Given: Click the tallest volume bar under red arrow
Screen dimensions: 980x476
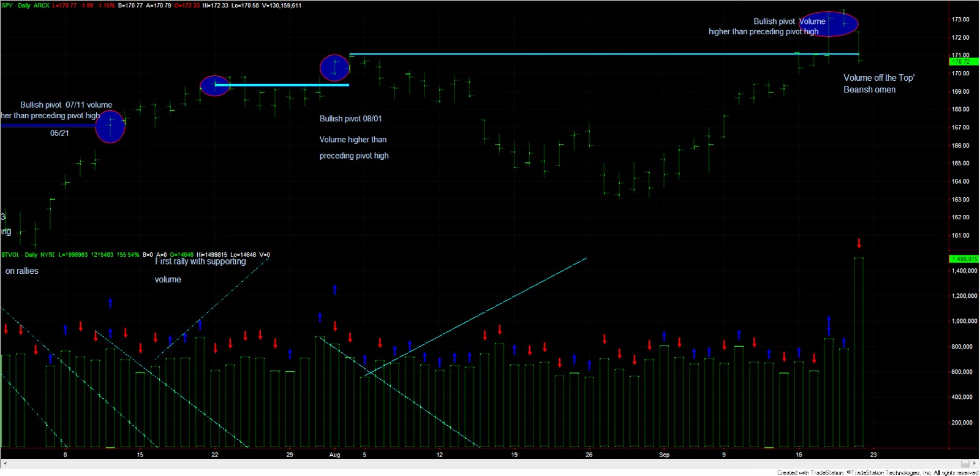Looking at the screenshot, I should [x=859, y=352].
